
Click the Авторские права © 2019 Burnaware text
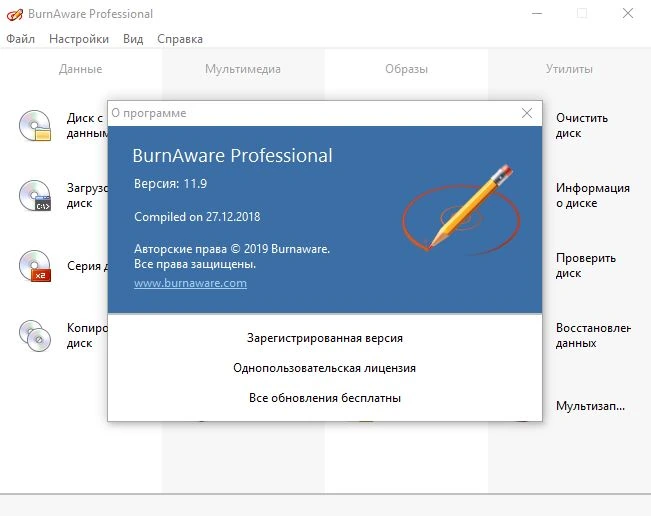coord(232,249)
